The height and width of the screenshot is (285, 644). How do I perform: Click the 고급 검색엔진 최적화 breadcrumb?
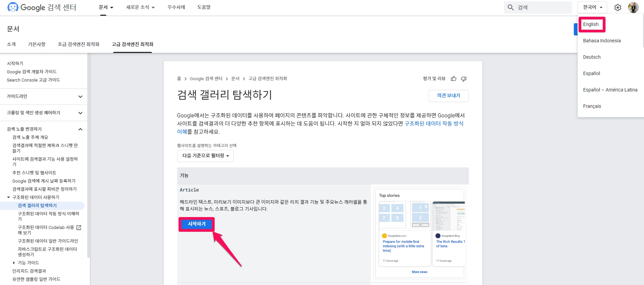pyautogui.click(x=267, y=79)
